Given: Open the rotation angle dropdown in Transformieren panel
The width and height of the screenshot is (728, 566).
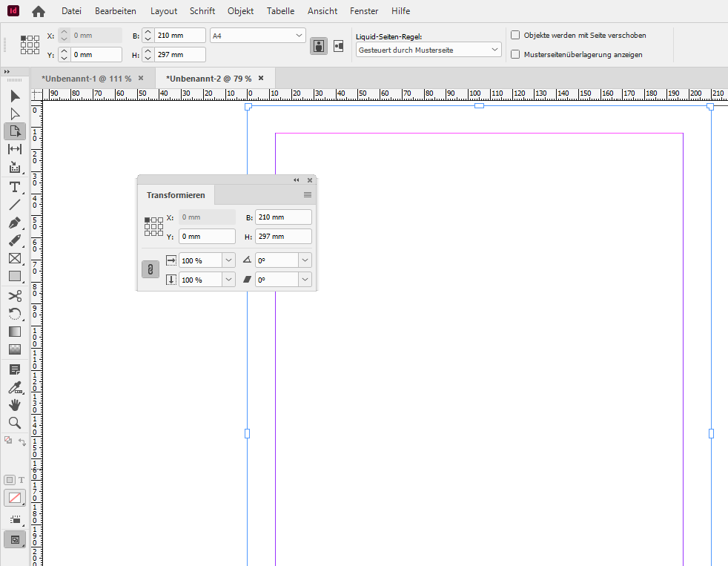Looking at the screenshot, I should click(304, 260).
